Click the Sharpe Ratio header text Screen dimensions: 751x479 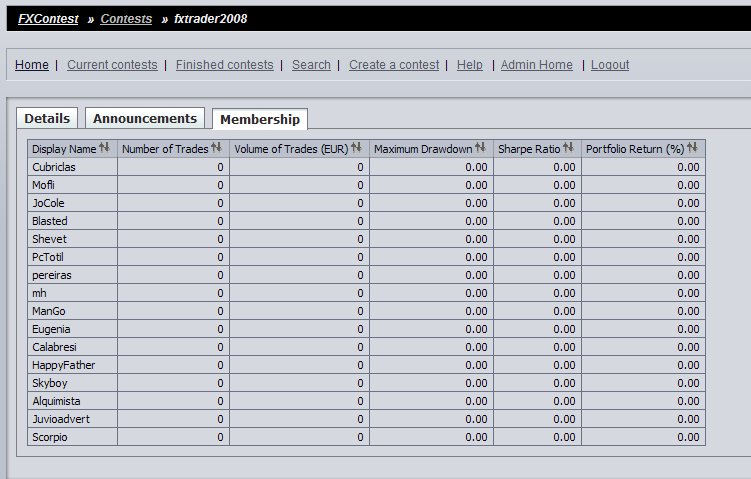[x=529, y=149]
